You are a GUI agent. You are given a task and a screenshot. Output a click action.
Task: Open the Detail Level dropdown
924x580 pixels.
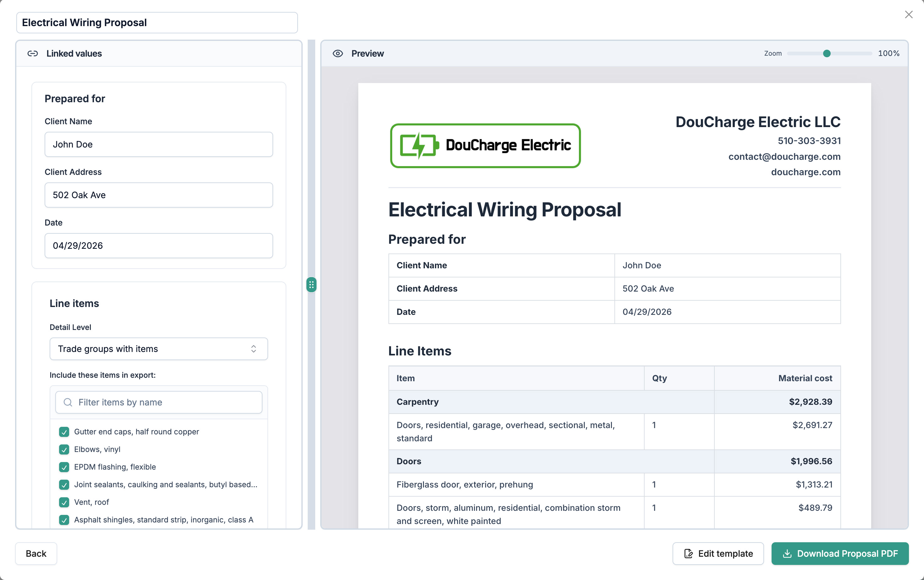[159, 349]
